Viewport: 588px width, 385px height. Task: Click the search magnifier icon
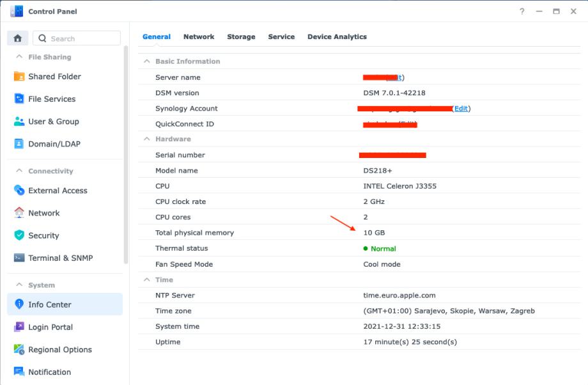42,38
